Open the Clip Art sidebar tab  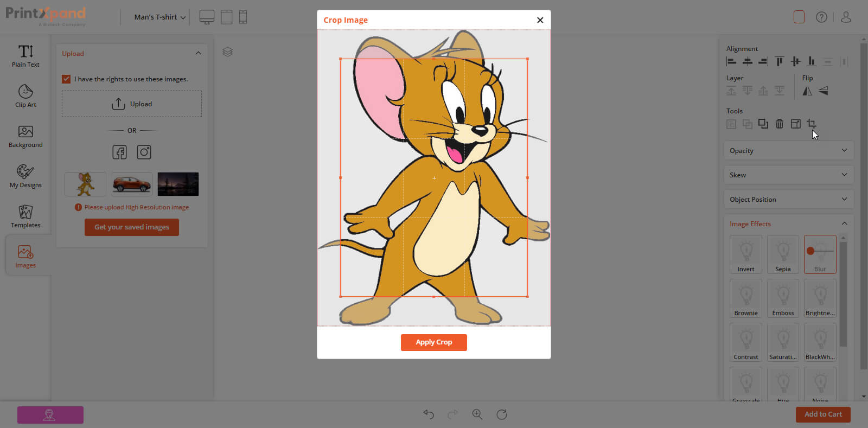pos(25,96)
